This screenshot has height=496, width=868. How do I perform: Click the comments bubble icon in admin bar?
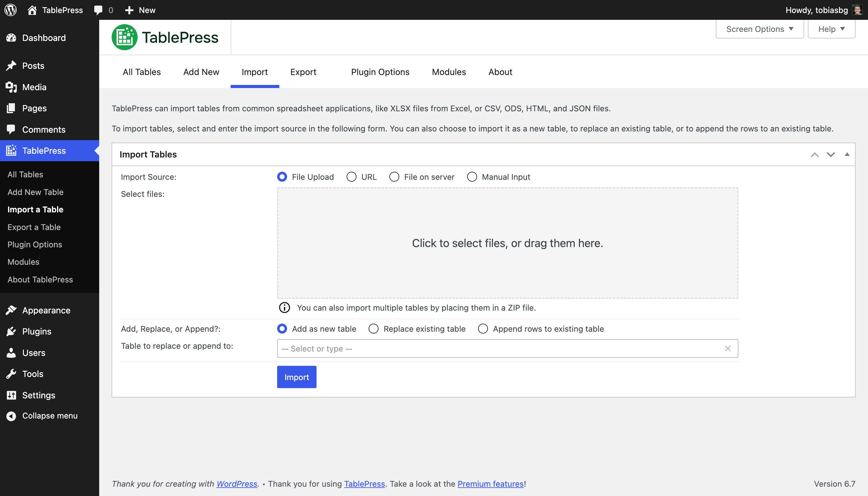99,10
